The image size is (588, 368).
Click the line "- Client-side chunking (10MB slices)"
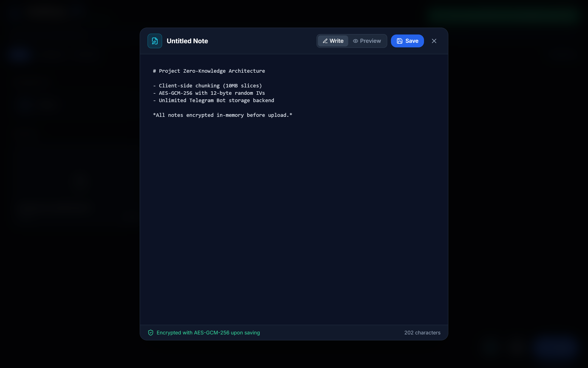tap(207, 86)
